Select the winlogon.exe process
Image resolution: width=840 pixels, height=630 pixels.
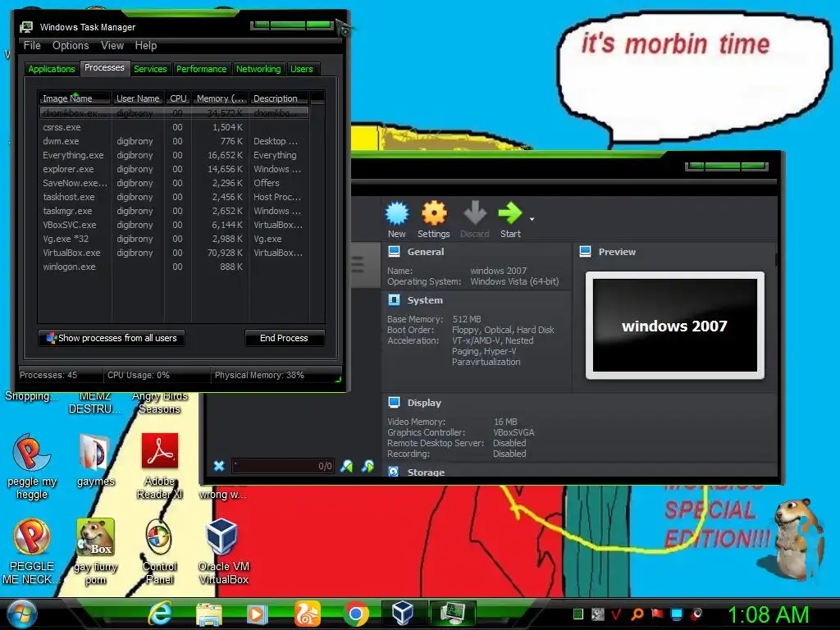pyautogui.click(x=174, y=267)
